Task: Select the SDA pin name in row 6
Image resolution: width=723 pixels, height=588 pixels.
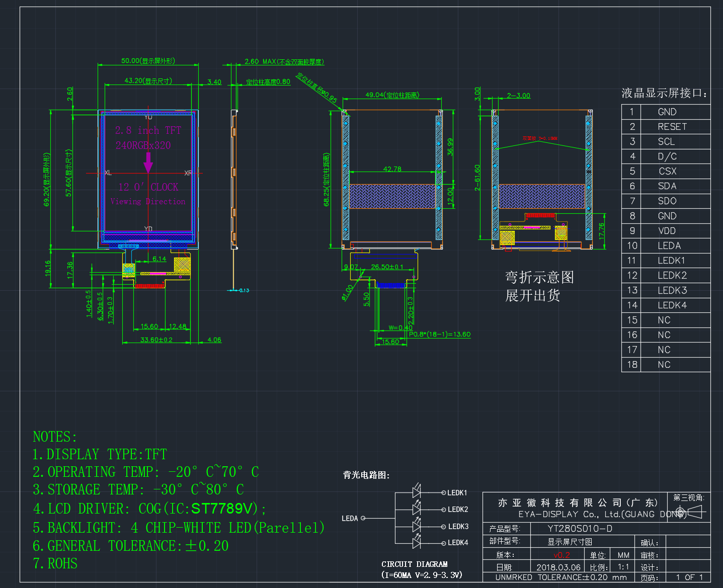Action: click(x=667, y=186)
